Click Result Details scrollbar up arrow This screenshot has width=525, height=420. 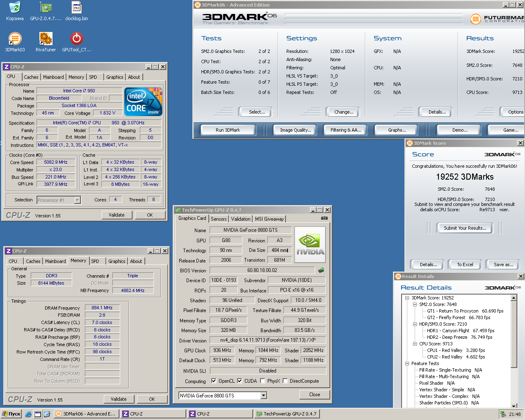point(514,298)
